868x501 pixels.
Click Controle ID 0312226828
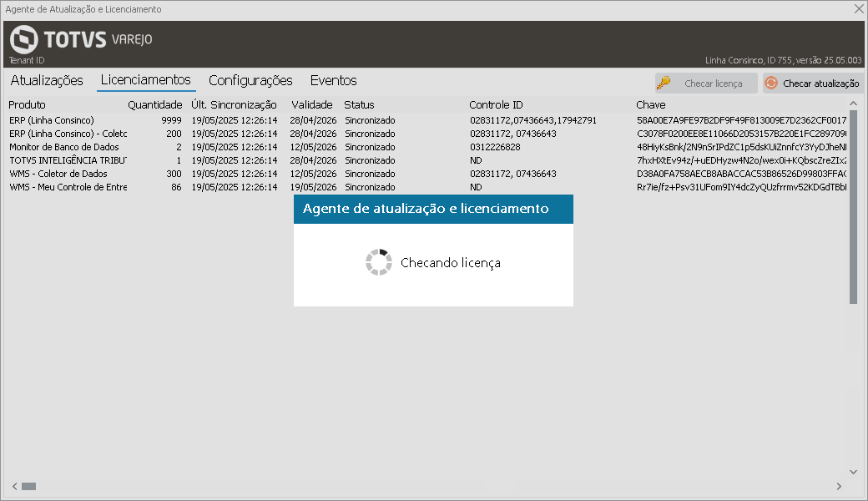(495, 147)
